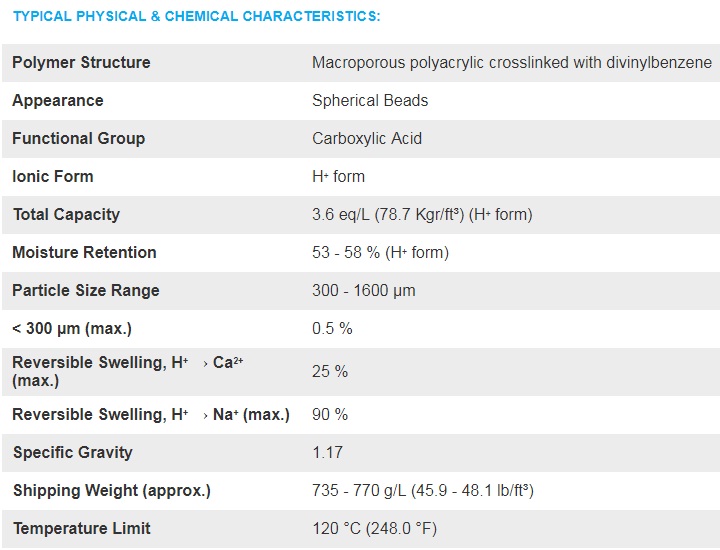Click the Spherical Beads value

[370, 101]
